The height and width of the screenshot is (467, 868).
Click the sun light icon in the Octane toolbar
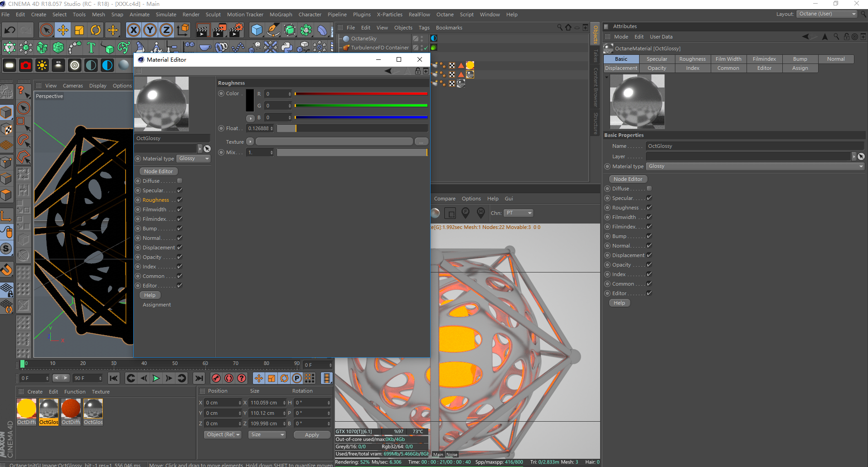42,65
